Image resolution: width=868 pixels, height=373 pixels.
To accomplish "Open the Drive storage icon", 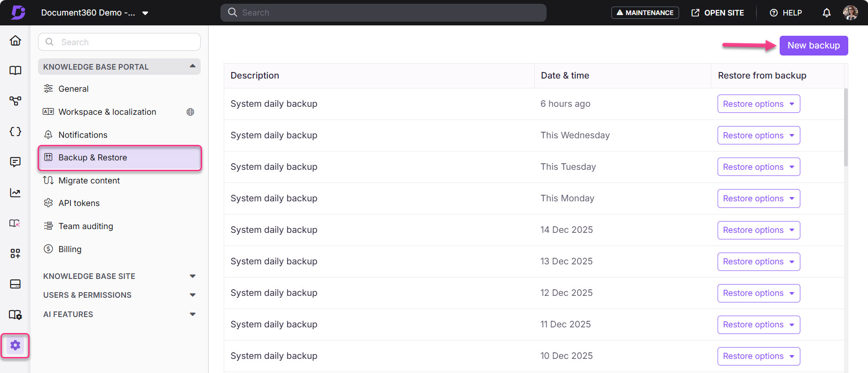I will [16, 284].
